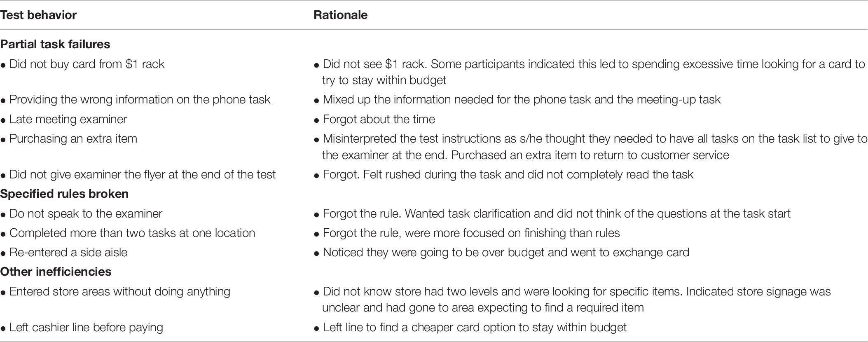Click the "Rationale" column header

pyautogui.click(x=340, y=15)
